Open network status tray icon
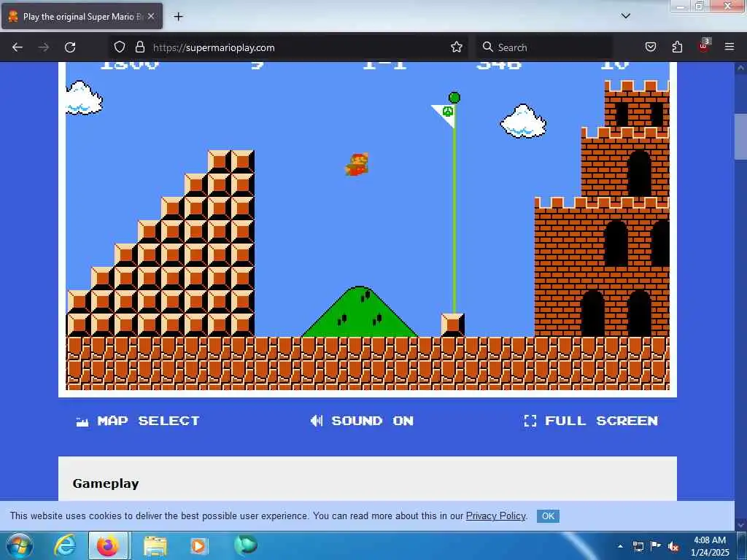 tap(638, 546)
